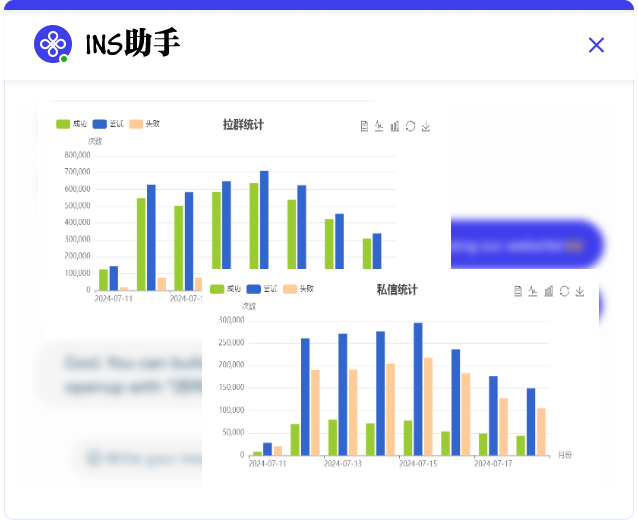Restore the 拉群统计 chart
638x520 pixels.
click(411, 126)
